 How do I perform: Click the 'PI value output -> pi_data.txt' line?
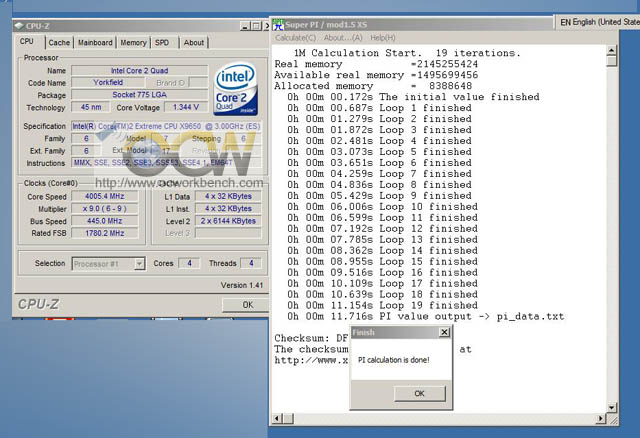pos(426,316)
